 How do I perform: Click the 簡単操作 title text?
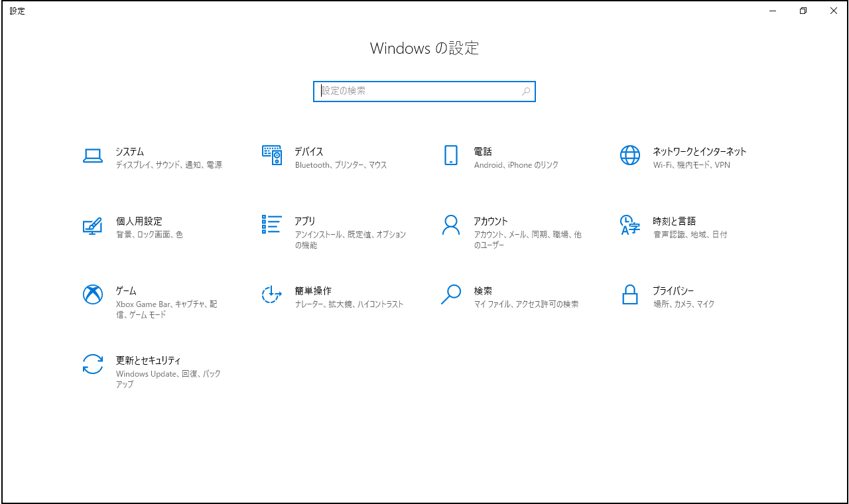[x=313, y=291]
